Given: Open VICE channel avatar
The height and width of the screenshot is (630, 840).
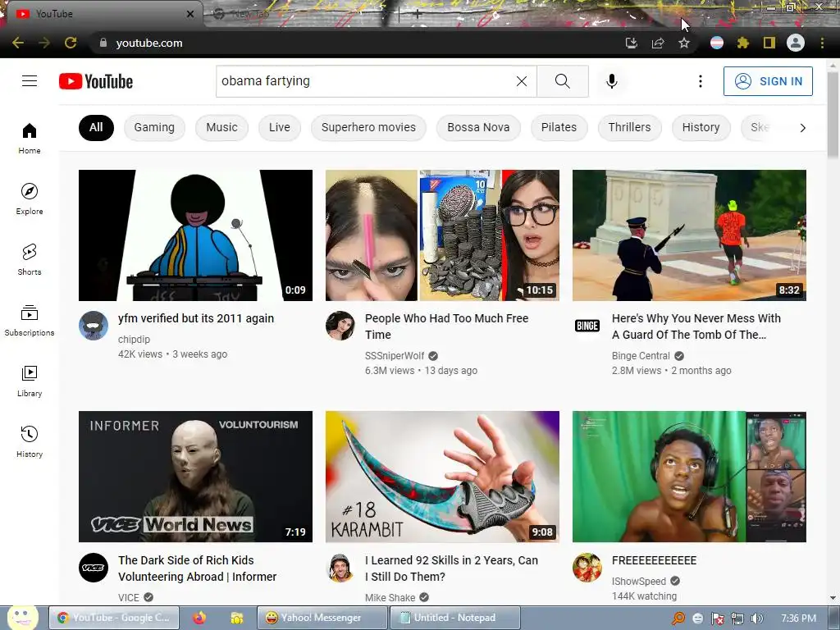Looking at the screenshot, I should [x=94, y=568].
